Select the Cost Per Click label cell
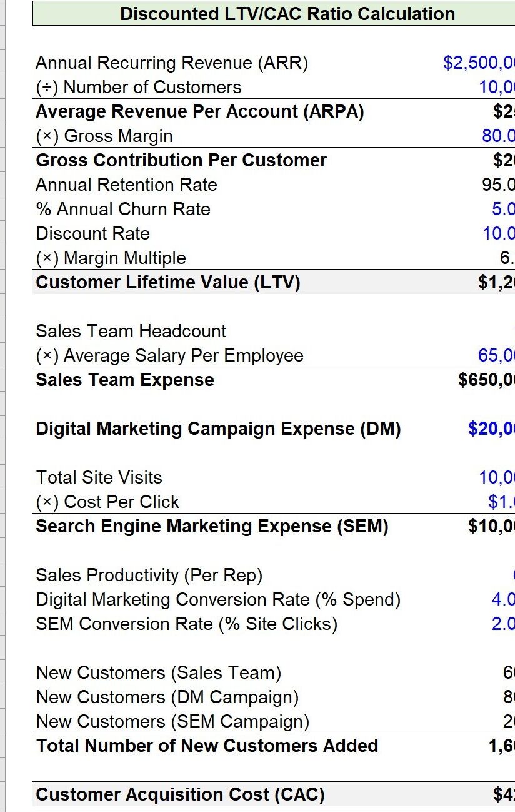Image resolution: width=515 pixels, height=812 pixels. [107, 502]
